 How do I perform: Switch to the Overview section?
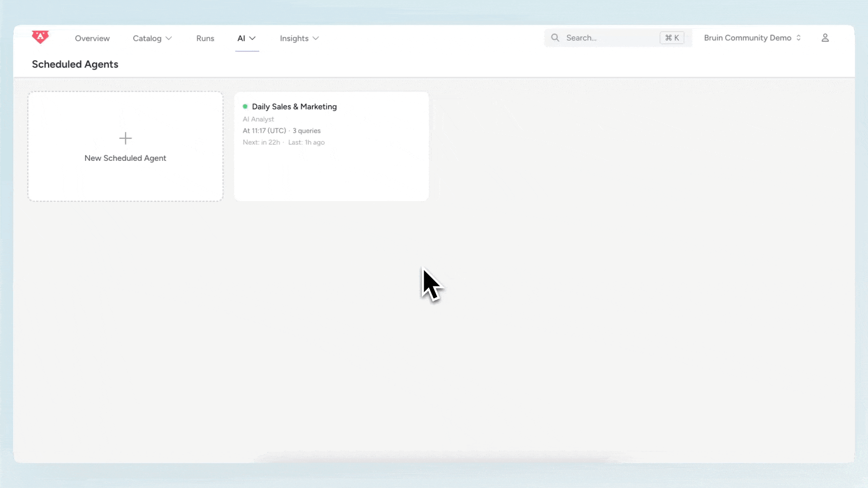[92, 38]
